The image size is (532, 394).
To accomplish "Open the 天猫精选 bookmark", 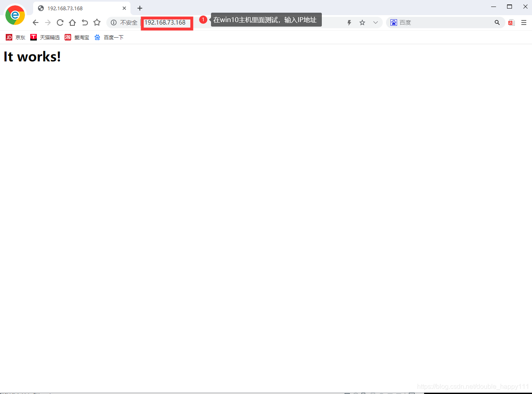I will (x=45, y=37).
